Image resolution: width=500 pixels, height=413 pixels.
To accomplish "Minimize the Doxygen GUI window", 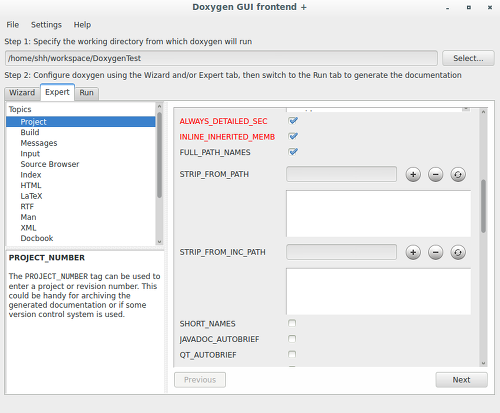I will point(447,8).
